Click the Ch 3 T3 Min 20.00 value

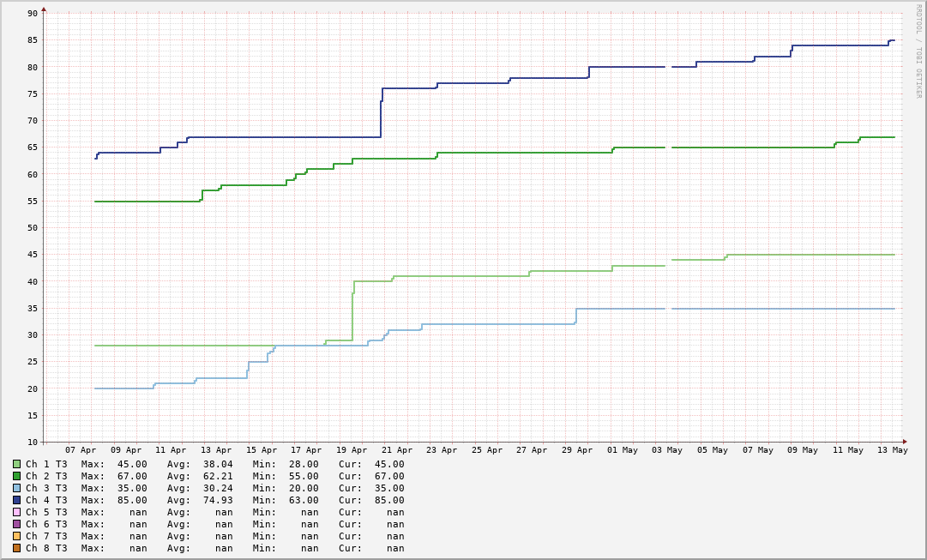[x=304, y=488]
